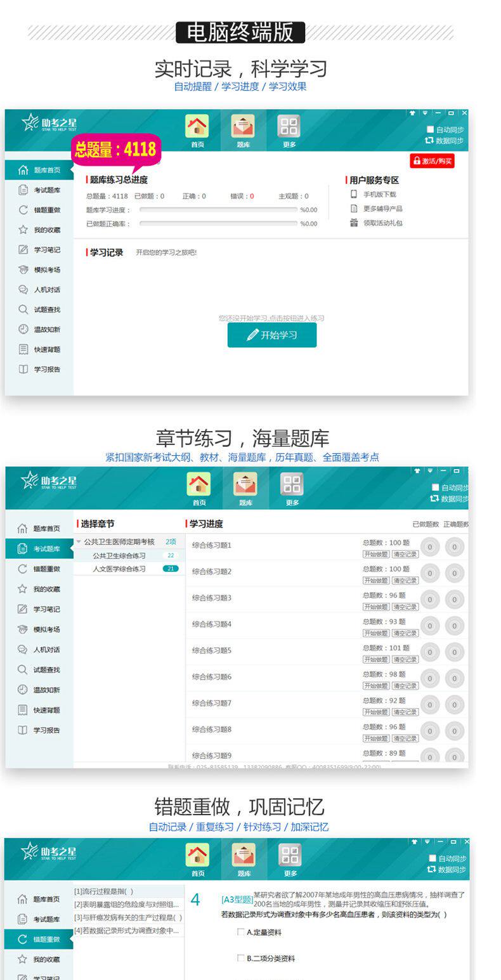Click the 已做题正确率 progress bar

coord(218,224)
